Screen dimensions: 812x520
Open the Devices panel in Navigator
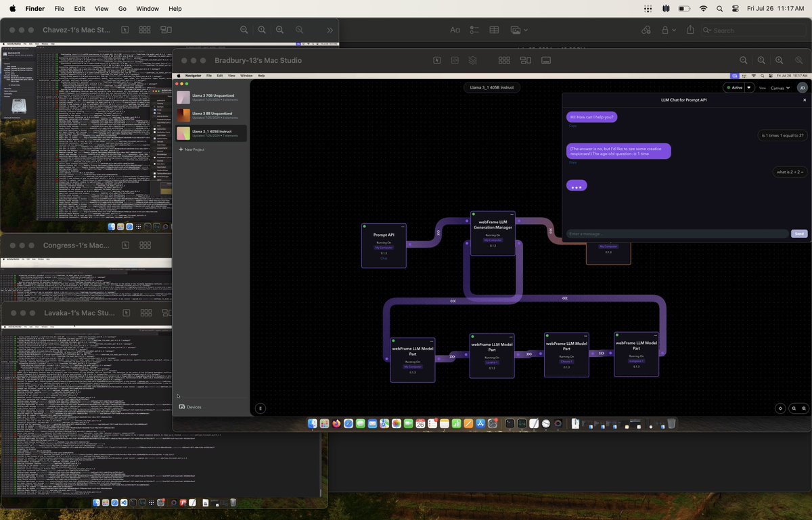click(x=190, y=407)
